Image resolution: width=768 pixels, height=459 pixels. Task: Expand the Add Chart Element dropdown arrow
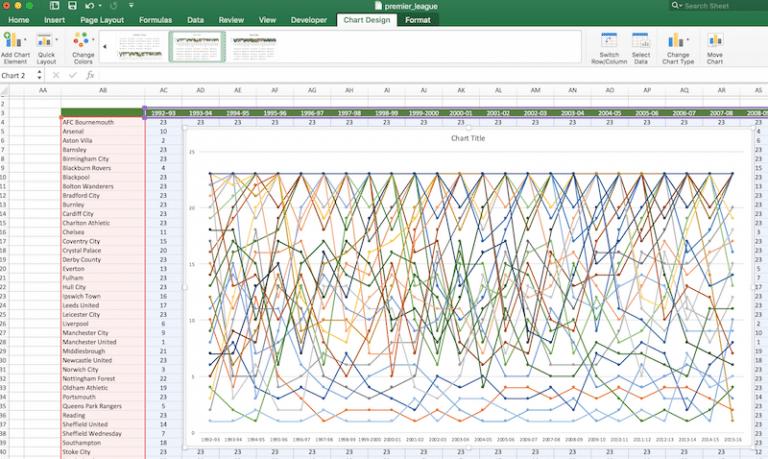tap(25, 39)
